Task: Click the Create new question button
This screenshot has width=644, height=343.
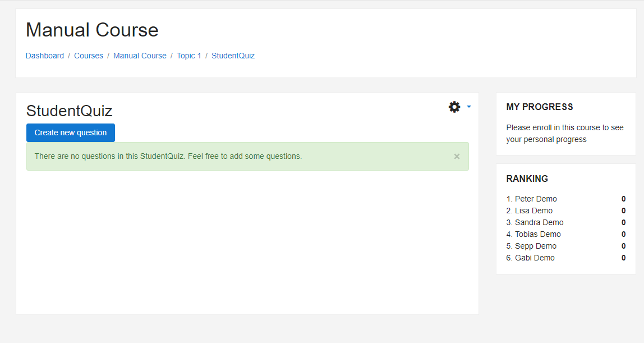Action: [70, 132]
